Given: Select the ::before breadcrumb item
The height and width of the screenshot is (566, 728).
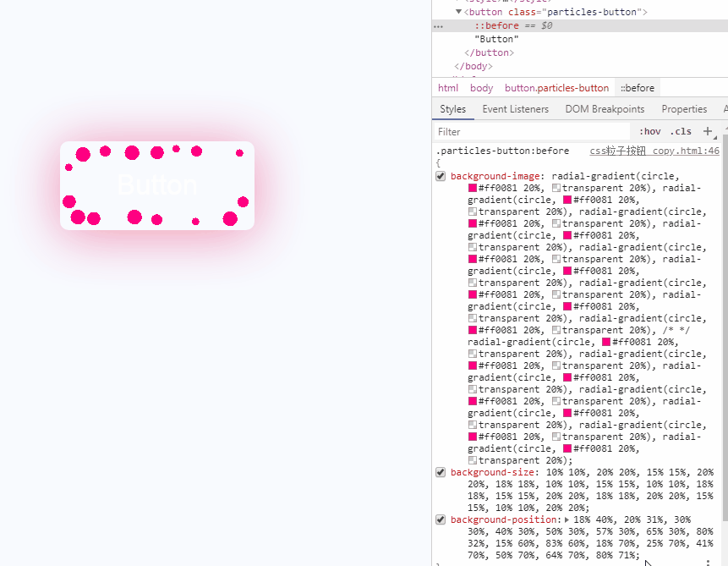Looking at the screenshot, I should [637, 88].
